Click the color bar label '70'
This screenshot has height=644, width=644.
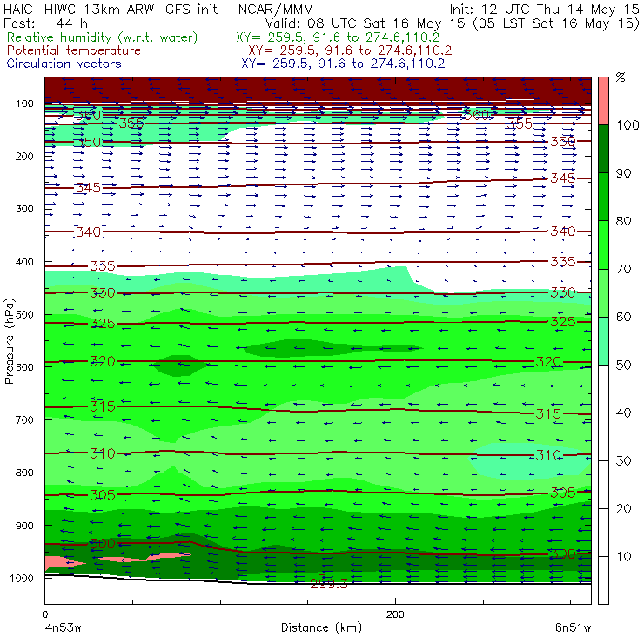click(x=623, y=269)
